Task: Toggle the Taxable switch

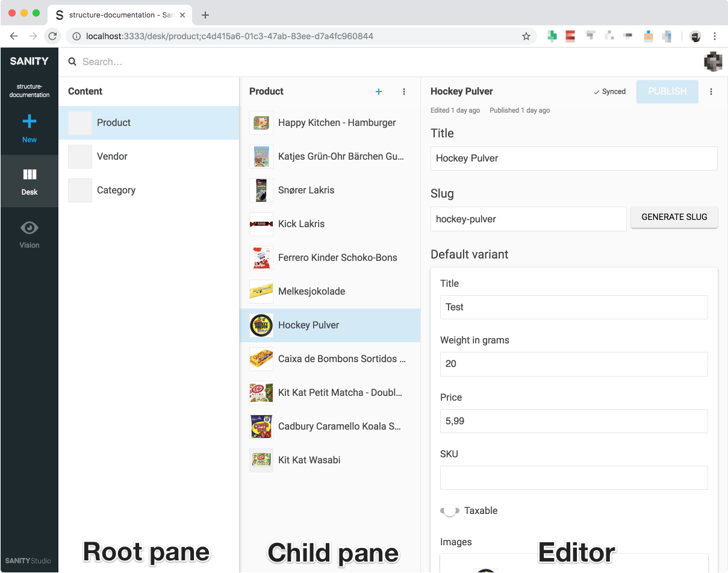Action: (449, 510)
